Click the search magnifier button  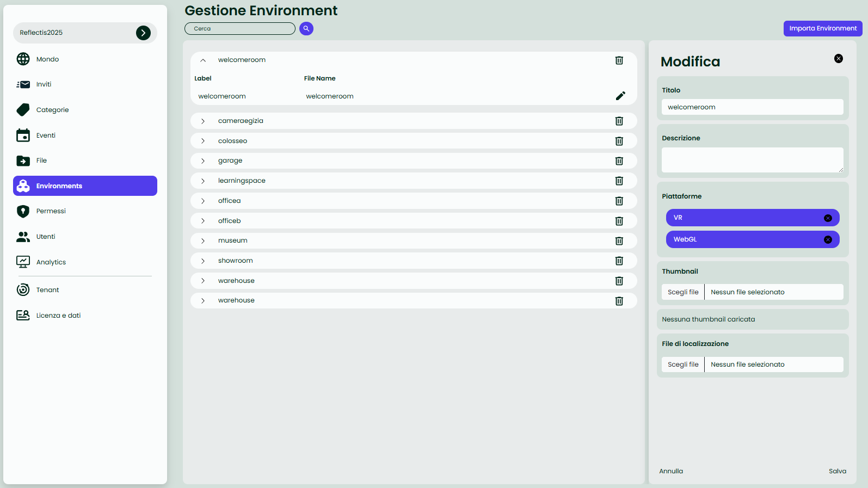[x=306, y=28]
